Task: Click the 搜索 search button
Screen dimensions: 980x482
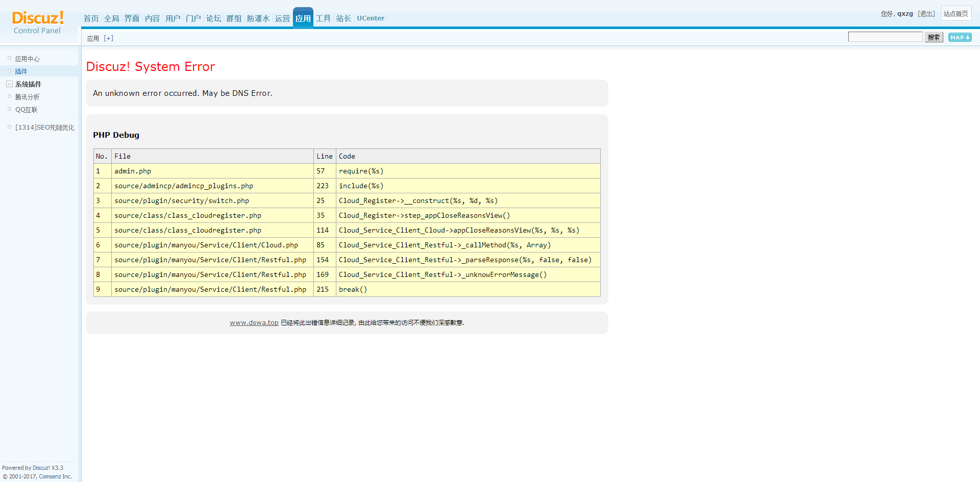Action: click(x=934, y=37)
